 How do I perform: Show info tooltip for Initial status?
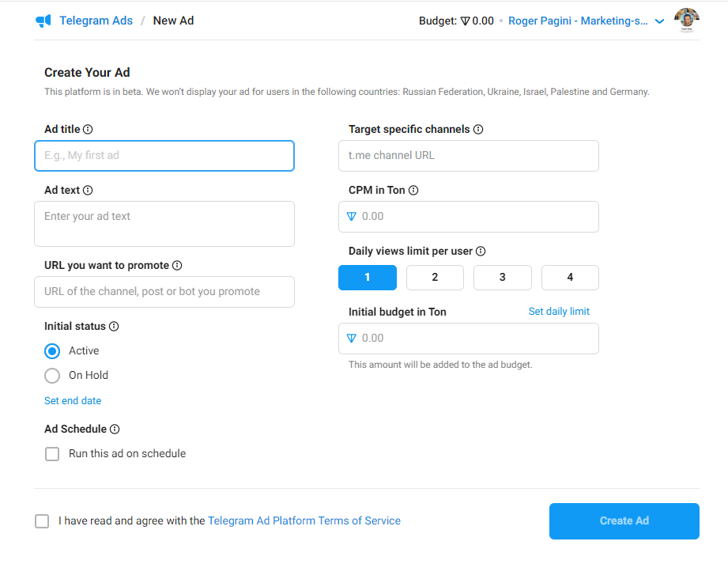[x=114, y=326]
